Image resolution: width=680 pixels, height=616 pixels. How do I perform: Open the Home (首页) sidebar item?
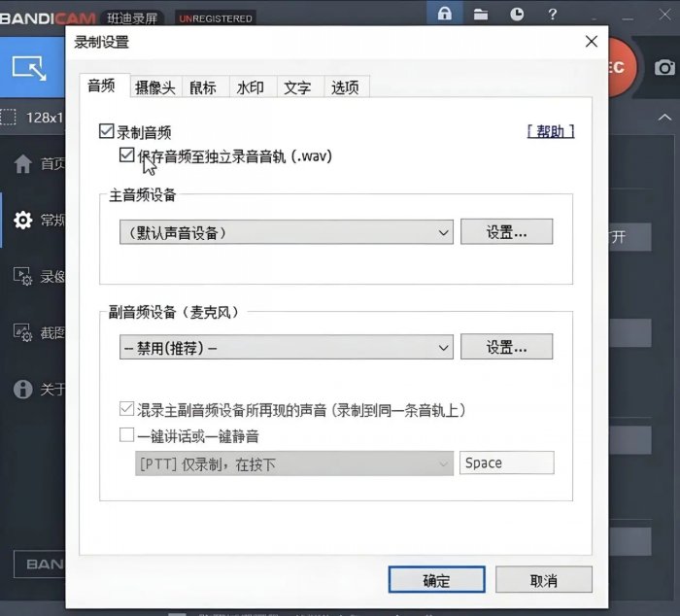coord(22,163)
